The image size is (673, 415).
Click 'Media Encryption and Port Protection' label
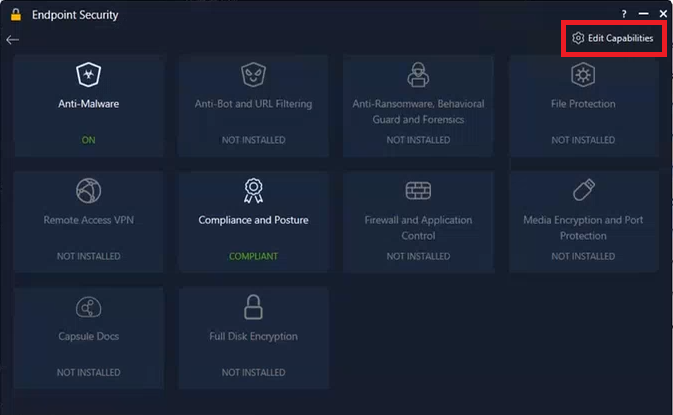point(583,228)
